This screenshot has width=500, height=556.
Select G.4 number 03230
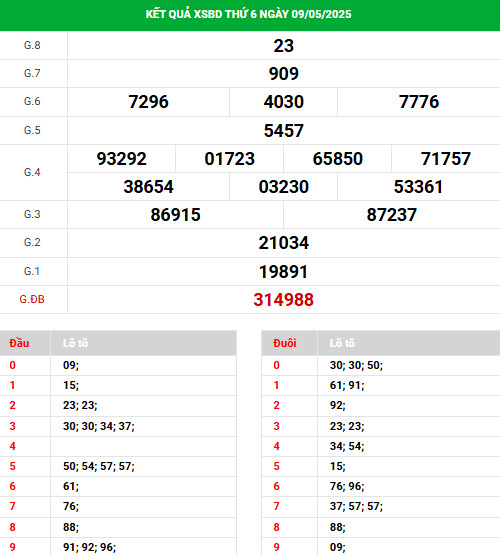coord(284,187)
